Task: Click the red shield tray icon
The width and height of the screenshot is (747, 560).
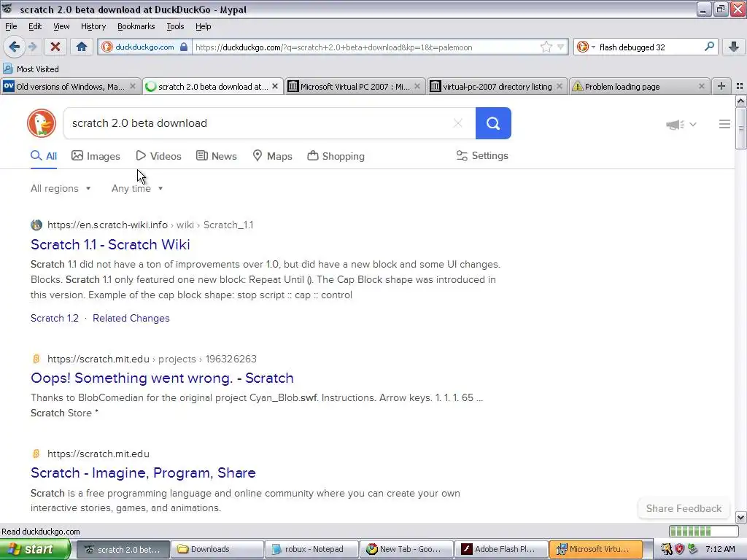Action: [679, 549]
